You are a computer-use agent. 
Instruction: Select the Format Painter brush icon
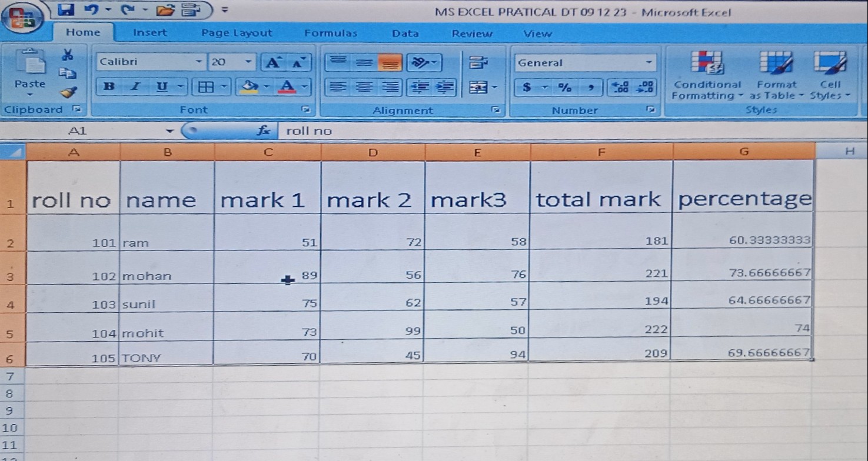[x=68, y=92]
